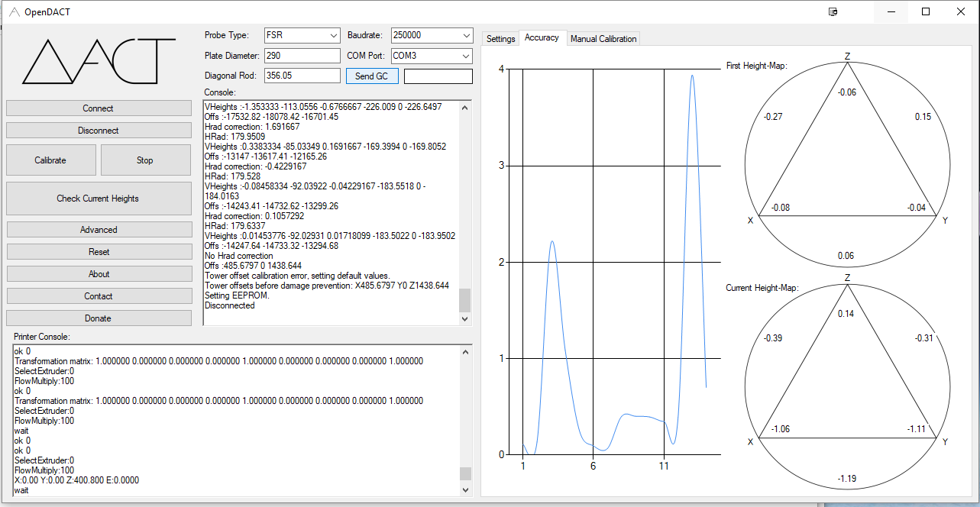This screenshot has height=507, width=980.
Task: Click the Console scrollbar down arrow
Action: [465, 319]
